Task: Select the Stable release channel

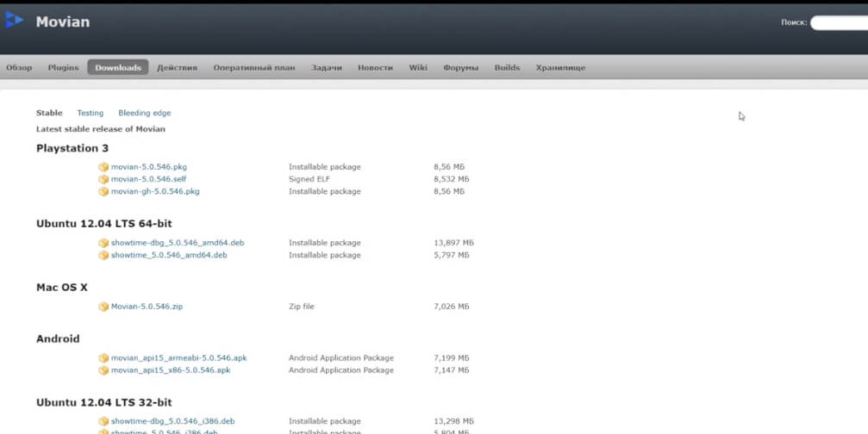Action: tap(49, 113)
